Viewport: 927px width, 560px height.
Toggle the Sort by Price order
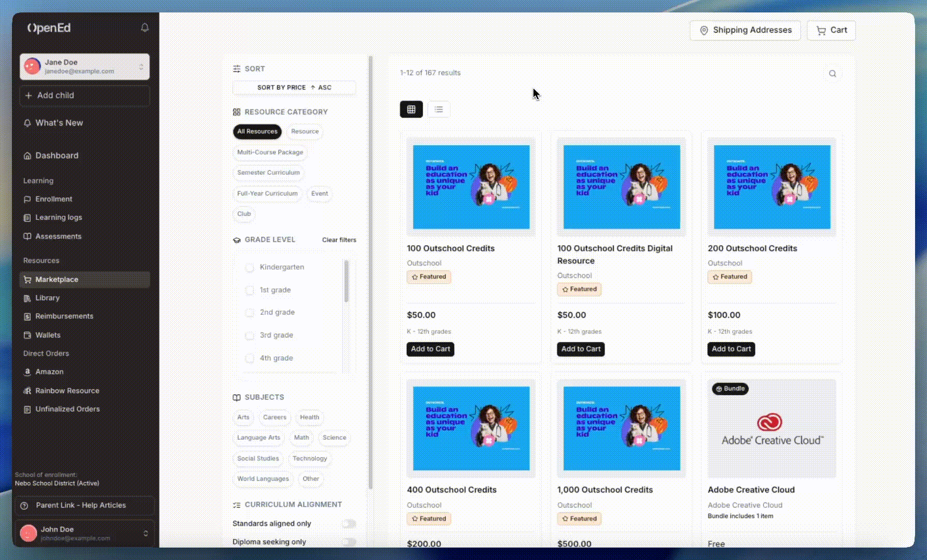(x=294, y=88)
